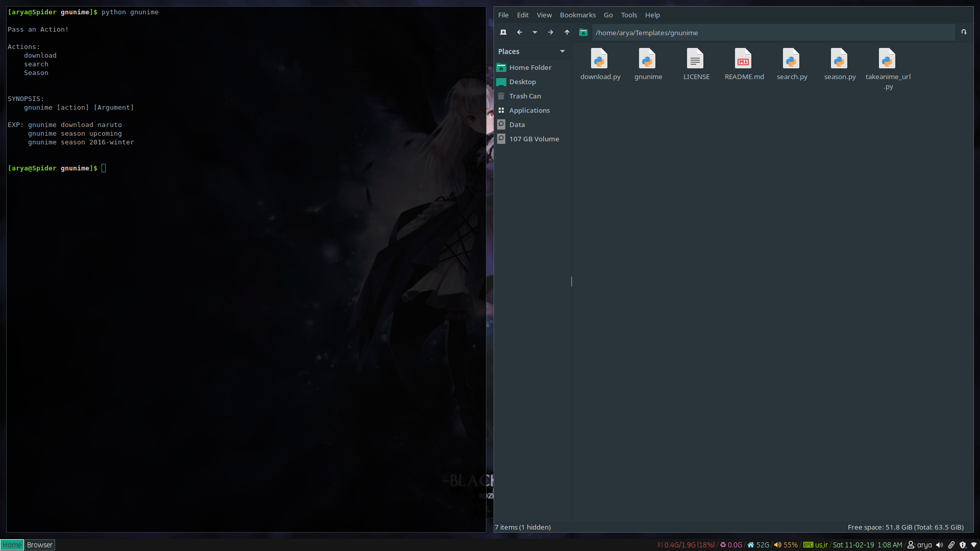This screenshot has height=551, width=980.
Task: Open the Trash Can from Places sidebar
Action: [x=525, y=96]
